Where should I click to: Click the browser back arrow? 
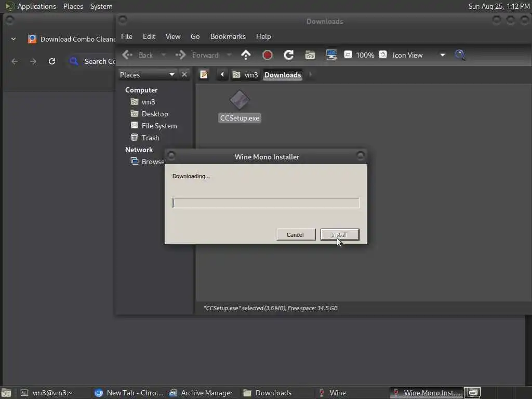click(15, 61)
